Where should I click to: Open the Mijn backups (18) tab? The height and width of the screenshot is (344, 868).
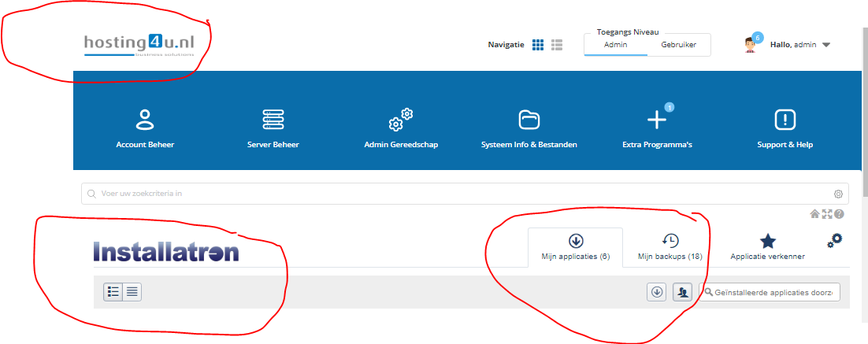click(x=670, y=247)
